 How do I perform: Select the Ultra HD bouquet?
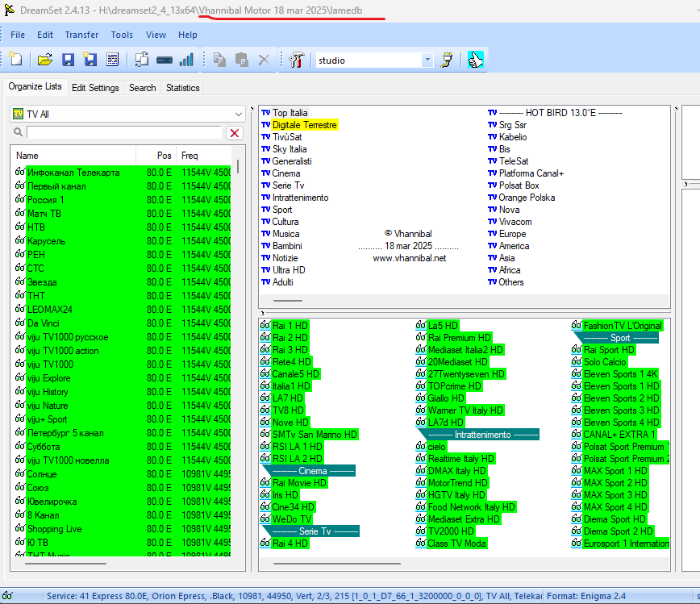click(289, 270)
